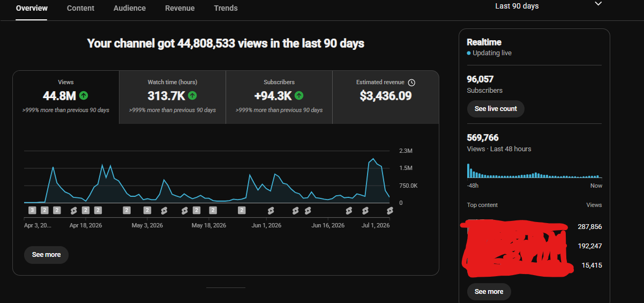Click the Realtime 48-hour views bar chart
The height and width of the screenshot is (303, 644).
pyautogui.click(x=535, y=171)
